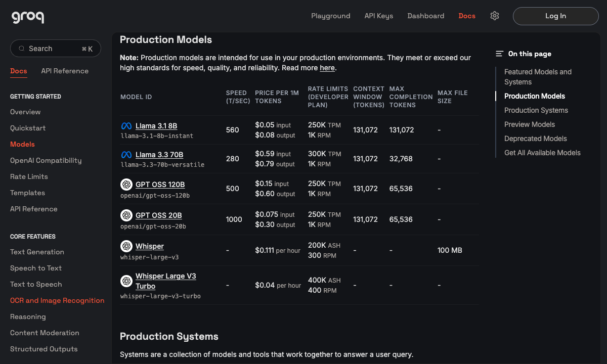This screenshot has width=607, height=364.
Task: Click the Meta logo beside Llama 3.3 70B
Action: [x=126, y=155]
